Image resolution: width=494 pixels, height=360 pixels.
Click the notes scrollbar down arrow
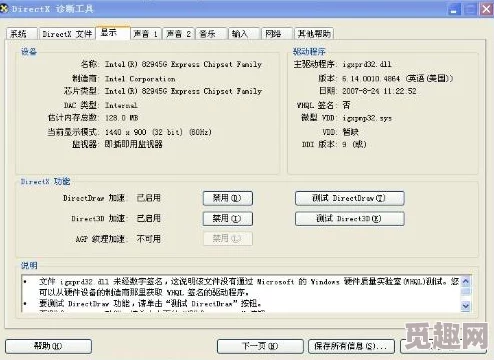click(466, 306)
